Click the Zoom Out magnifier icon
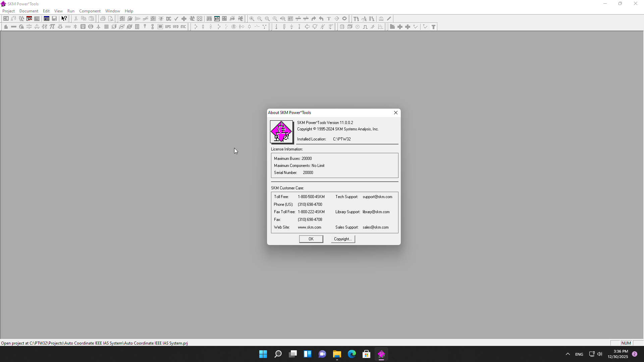The width and height of the screenshot is (644, 362). pyautogui.click(x=260, y=19)
